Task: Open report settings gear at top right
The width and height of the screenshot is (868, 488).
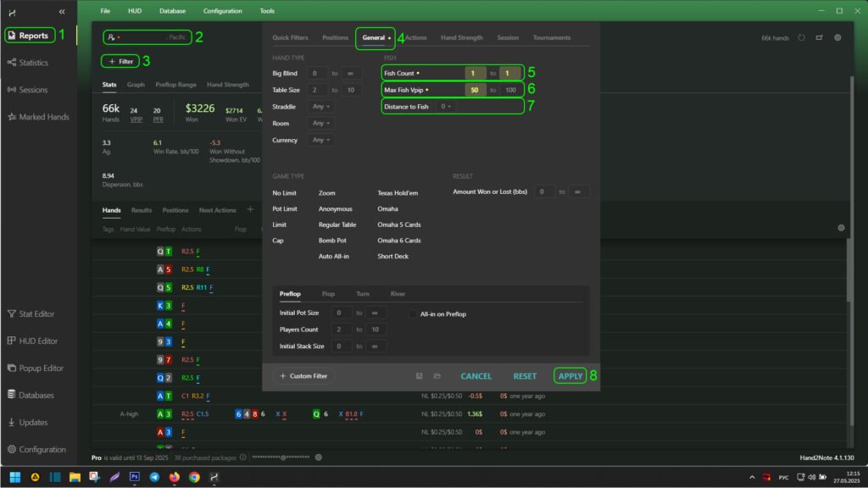Action: [x=837, y=38]
